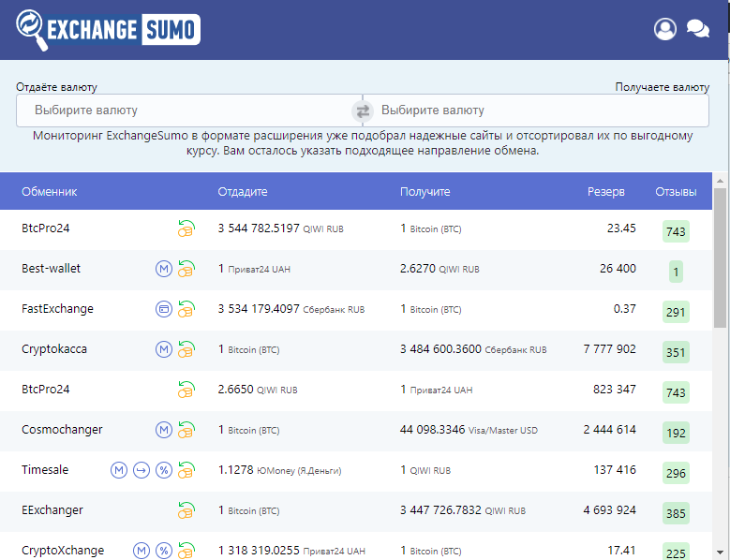Open CryptoXchange reviews badge 225
The height and width of the screenshot is (560, 730).
pos(676,553)
